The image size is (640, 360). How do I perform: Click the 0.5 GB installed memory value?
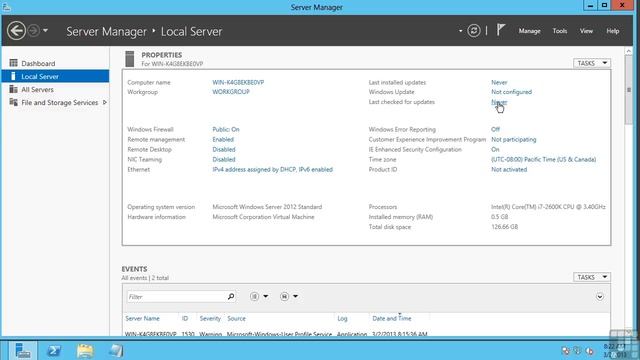click(500, 217)
